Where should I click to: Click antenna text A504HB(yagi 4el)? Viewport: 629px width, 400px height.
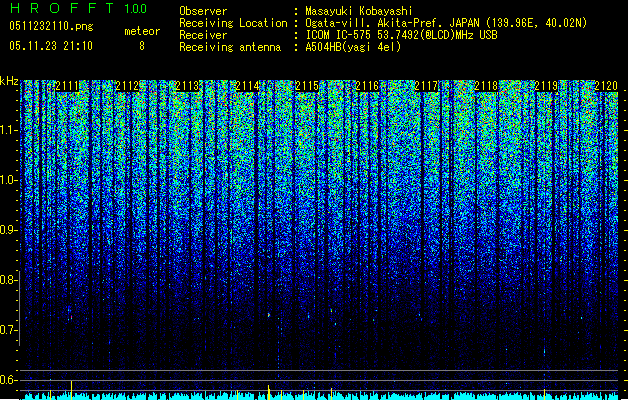click(x=353, y=47)
